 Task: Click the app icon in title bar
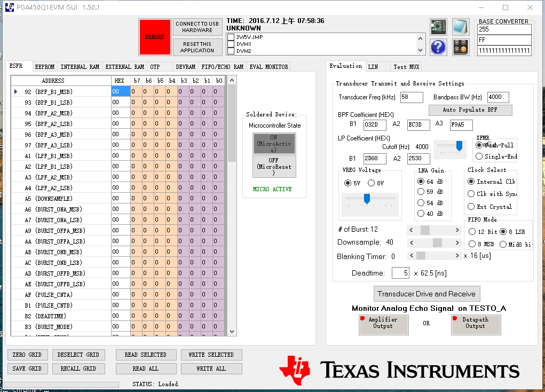[x=10, y=7]
